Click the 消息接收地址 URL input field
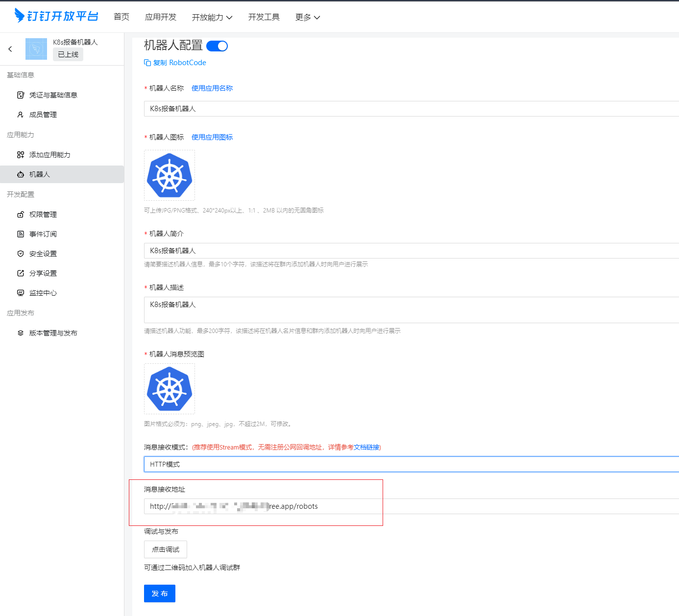Viewport: 679px width, 616px height. tap(412, 506)
